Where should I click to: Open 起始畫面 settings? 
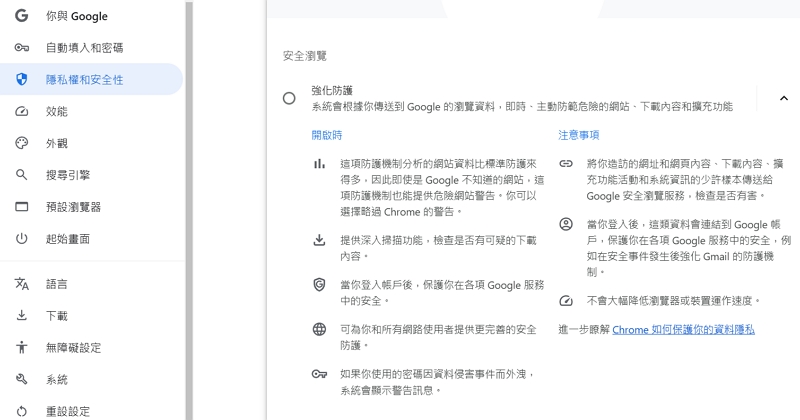[x=92, y=238]
